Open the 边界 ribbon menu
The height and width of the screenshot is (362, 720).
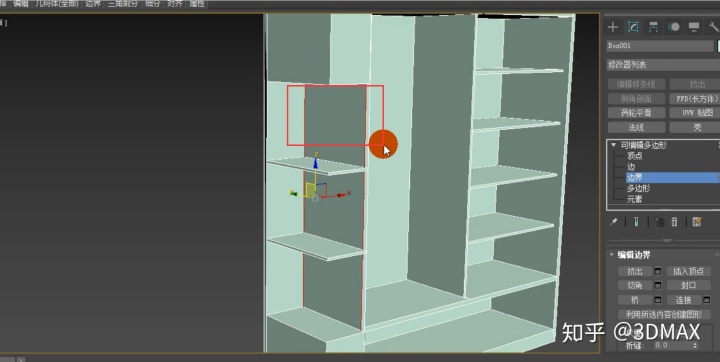(x=93, y=4)
